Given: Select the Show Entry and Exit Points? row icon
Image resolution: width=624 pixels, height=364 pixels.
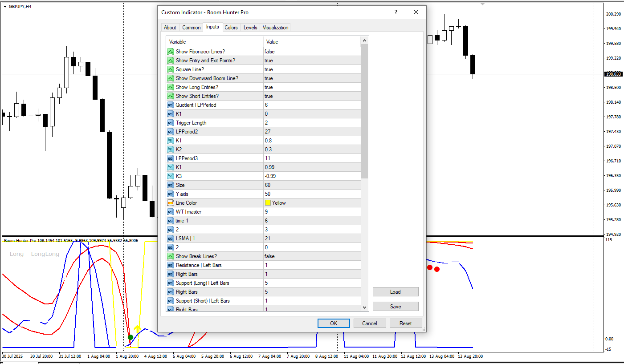Looking at the screenshot, I should click(x=170, y=61).
